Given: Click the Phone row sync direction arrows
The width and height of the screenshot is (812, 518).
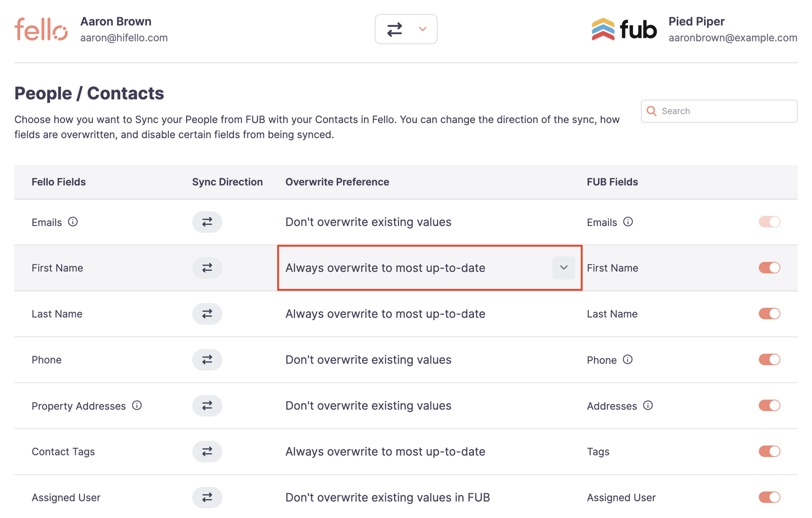Looking at the screenshot, I should click(207, 359).
